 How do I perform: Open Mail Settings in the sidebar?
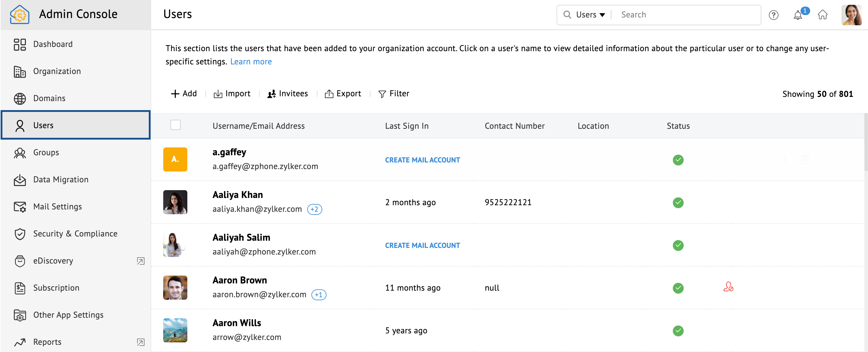click(57, 207)
